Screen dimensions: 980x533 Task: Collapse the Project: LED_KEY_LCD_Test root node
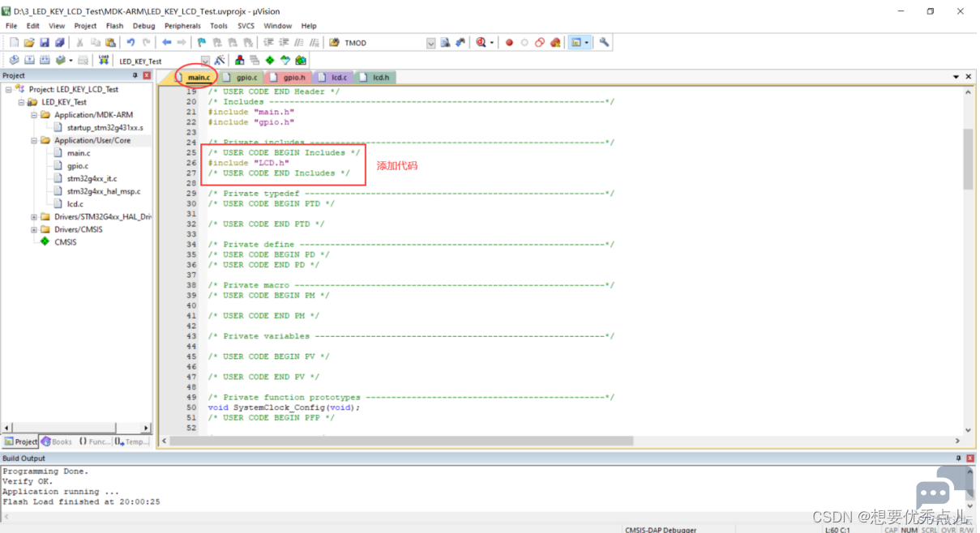point(8,89)
